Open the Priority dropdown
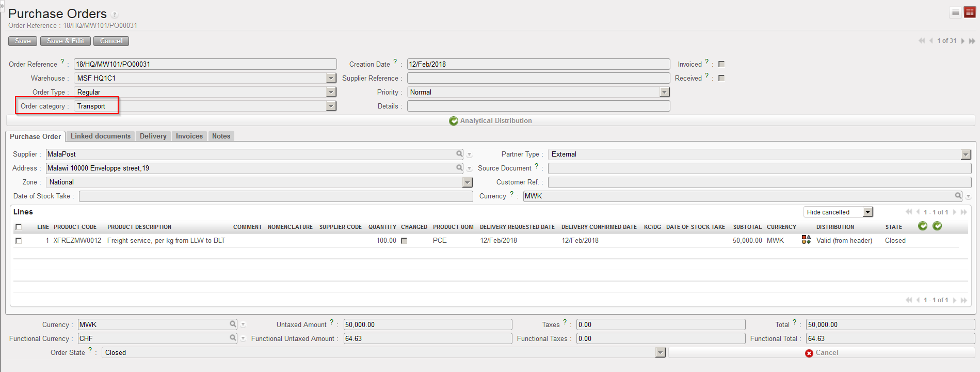Viewport: 980px width, 372px height. (x=665, y=92)
